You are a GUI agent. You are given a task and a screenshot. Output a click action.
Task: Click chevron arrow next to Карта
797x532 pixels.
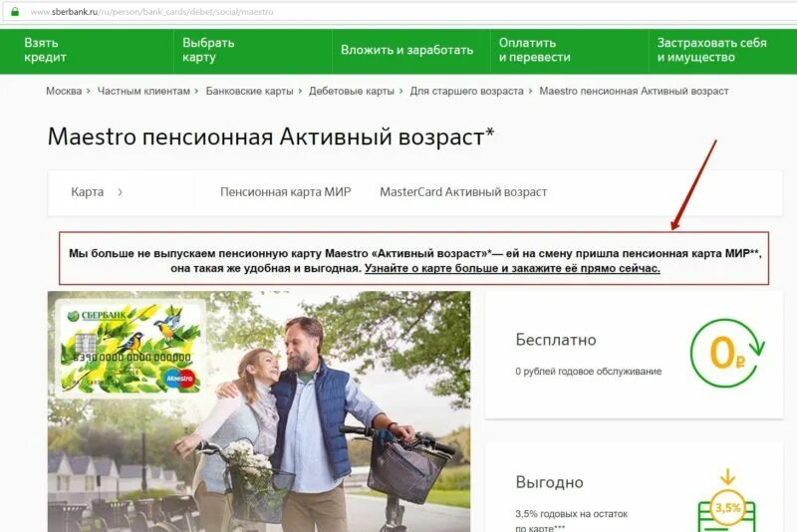tap(120, 192)
